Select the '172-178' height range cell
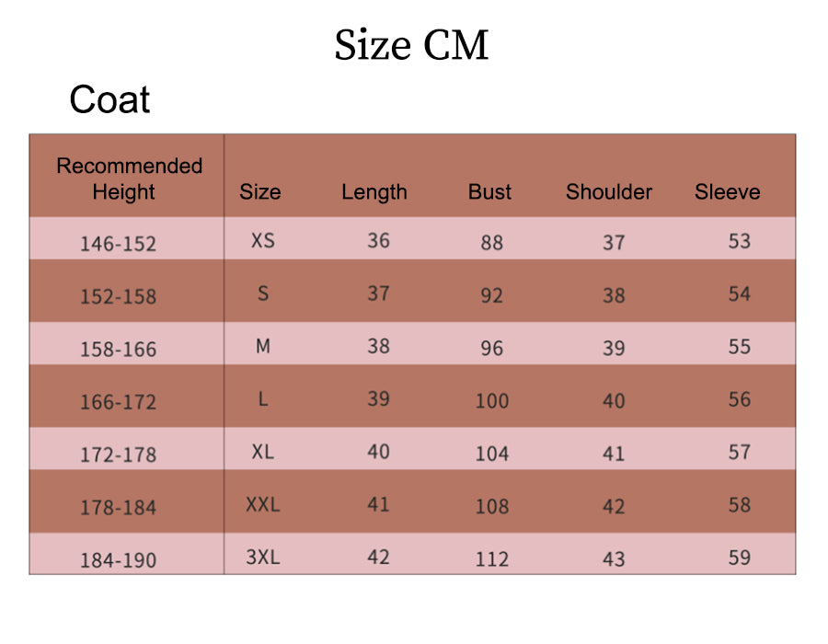828x644 pixels. 118,454
